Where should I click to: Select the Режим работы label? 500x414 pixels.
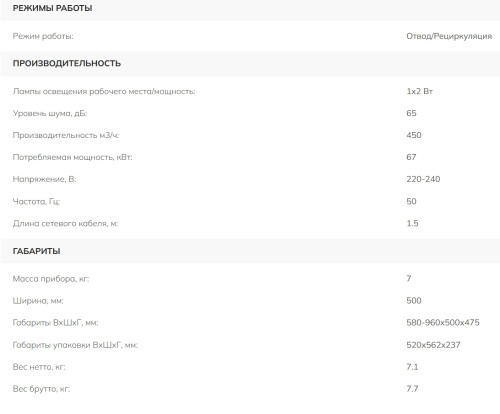click(x=43, y=36)
